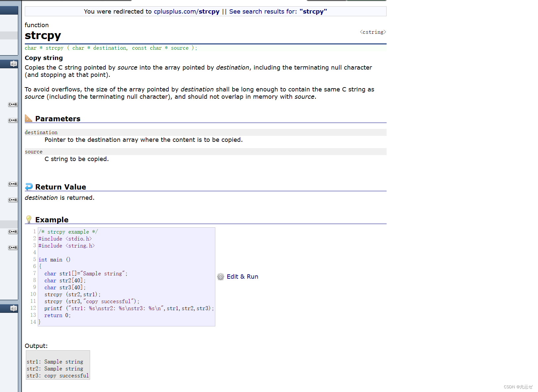Click the Parameters ruler icon
The width and height of the screenshot is (538, 392).
pos(29,118)
